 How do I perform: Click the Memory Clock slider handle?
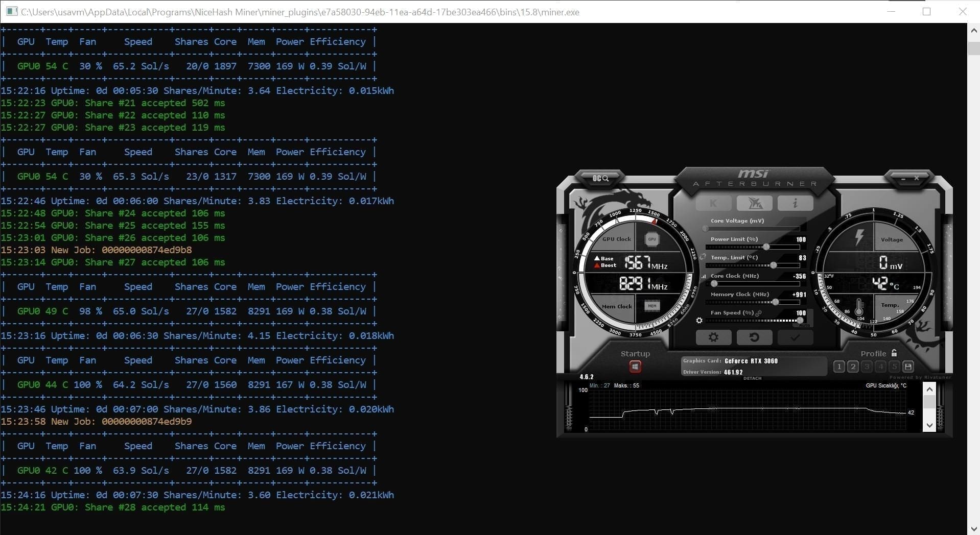[775, 302]
